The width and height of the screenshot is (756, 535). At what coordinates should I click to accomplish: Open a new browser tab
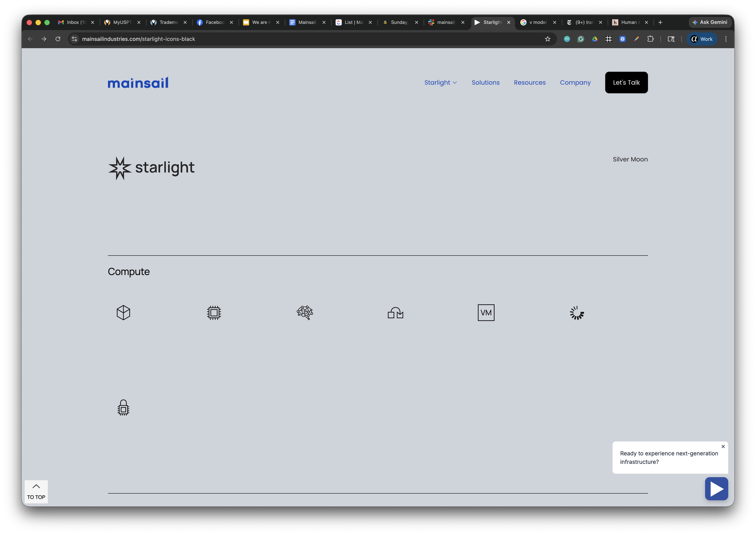click(x=660, y=22)
